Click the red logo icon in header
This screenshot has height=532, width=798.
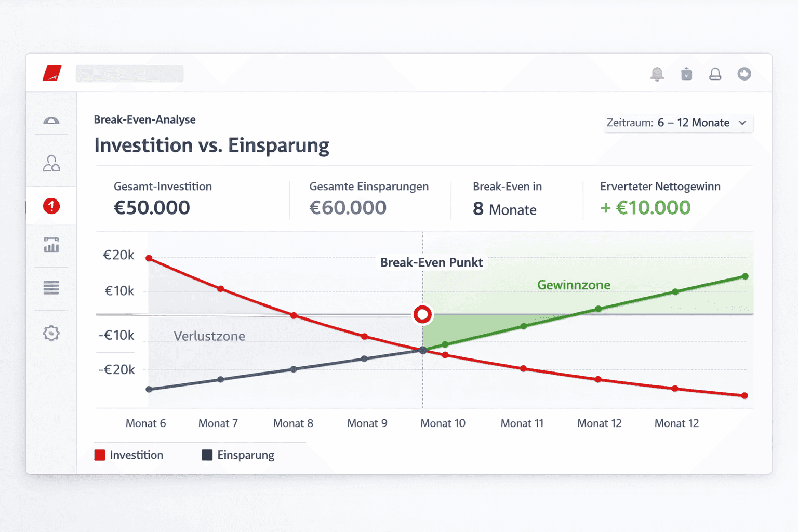point(52,73)
